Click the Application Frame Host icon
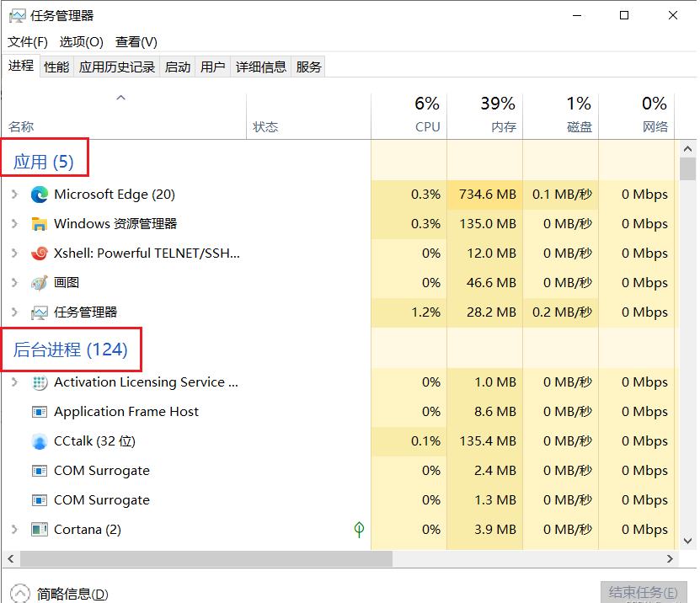The width and height of the screenshot is (700, 603). [x=40, y=412]
